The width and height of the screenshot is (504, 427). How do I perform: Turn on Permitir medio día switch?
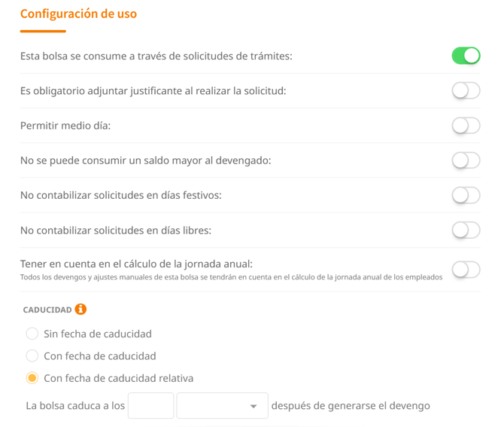coord(466,126)
